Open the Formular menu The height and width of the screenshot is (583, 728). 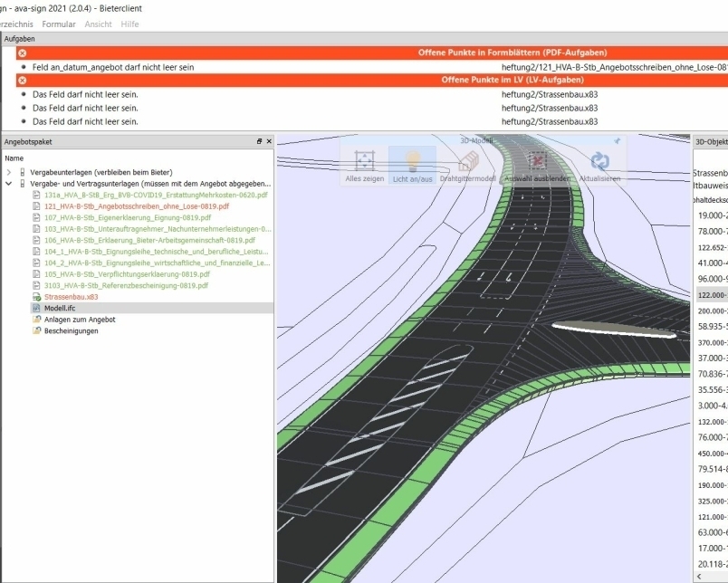[59, 24]
